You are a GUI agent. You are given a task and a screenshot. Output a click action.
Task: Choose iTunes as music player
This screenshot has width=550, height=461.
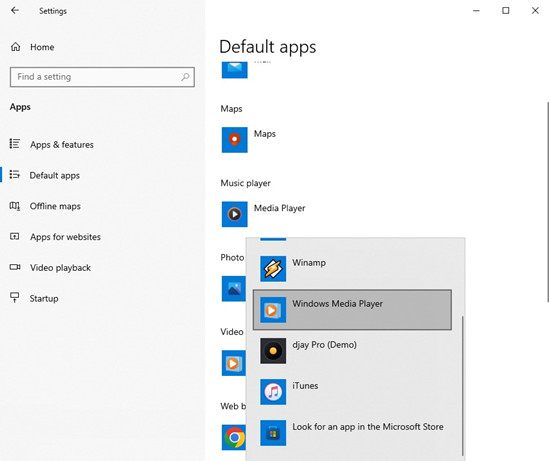click(352, 392)
